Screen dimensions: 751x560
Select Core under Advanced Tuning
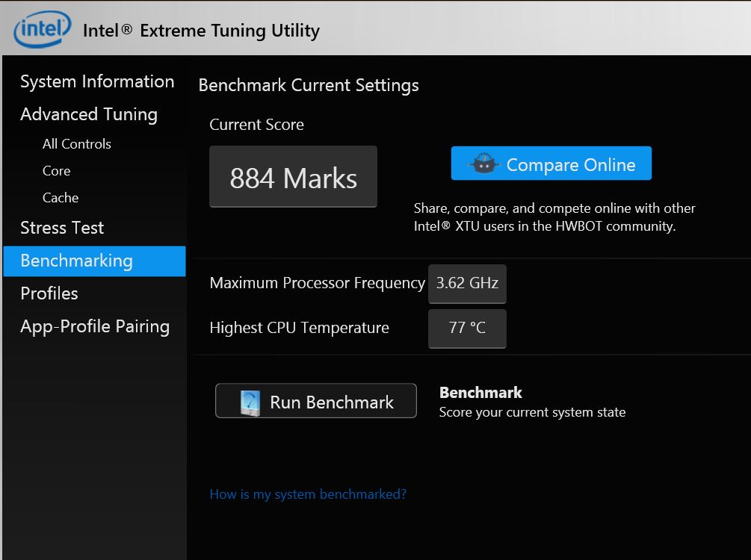pyautogui.click(x=57, y=171)
